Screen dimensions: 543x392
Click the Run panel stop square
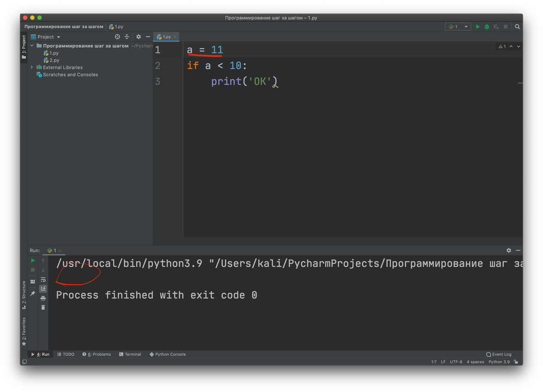33,270
